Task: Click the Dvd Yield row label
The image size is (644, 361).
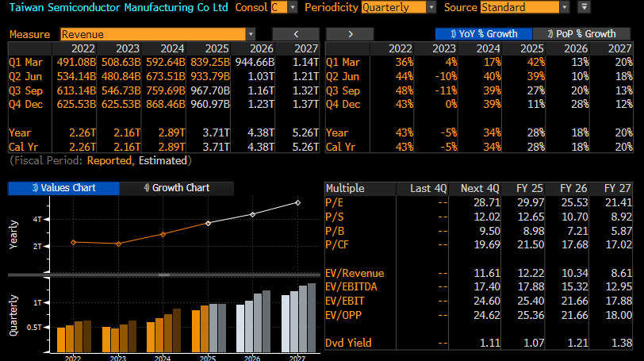Action: [x=348, y=342]
